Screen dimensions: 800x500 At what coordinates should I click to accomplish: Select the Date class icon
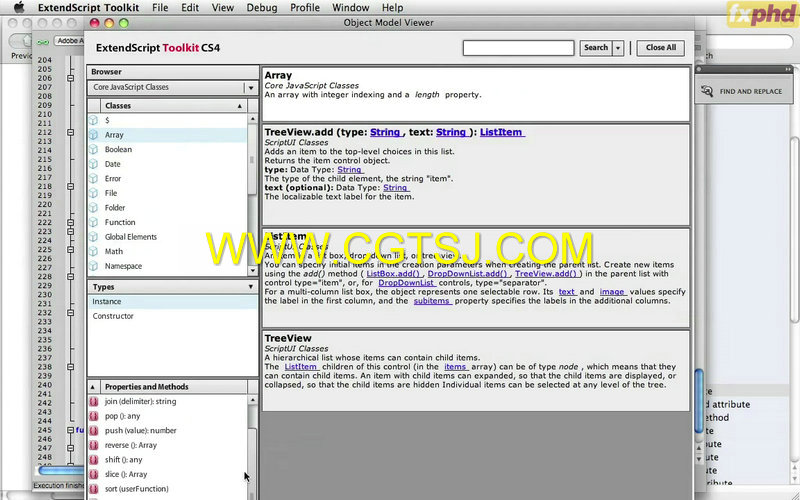(93, 164)
